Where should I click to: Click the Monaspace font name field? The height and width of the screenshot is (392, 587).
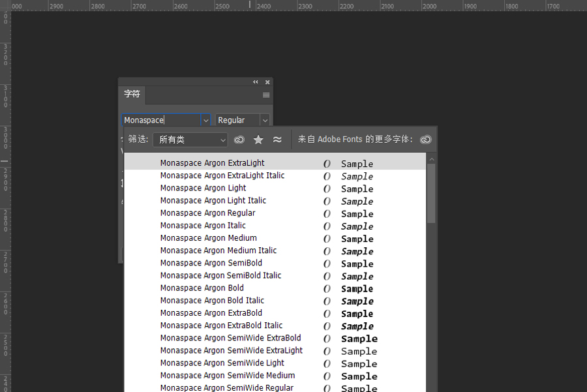(161, 120)
